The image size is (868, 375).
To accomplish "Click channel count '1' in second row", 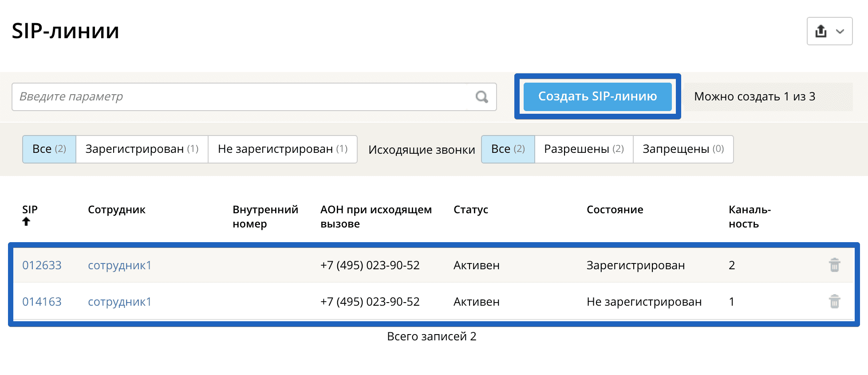I will pos(731,302).
